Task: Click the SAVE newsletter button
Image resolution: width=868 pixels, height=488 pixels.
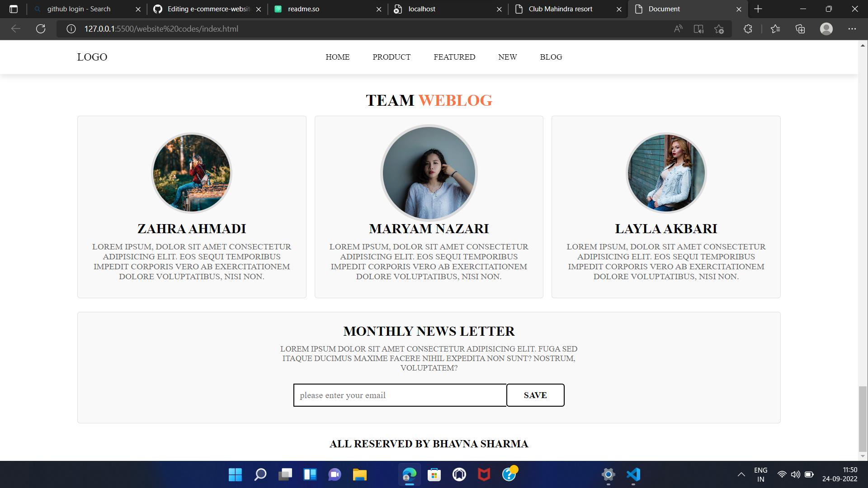Action: [x=535, y=395]
